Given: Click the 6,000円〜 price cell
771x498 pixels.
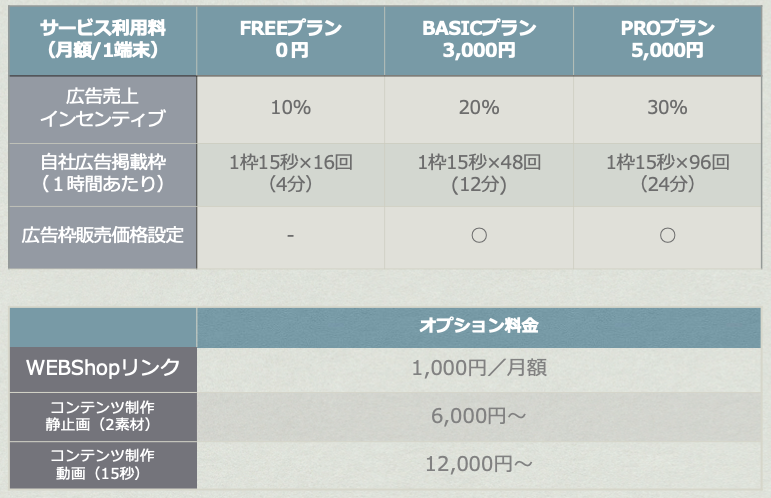Looking at the screenshot, I should (479, 415).
